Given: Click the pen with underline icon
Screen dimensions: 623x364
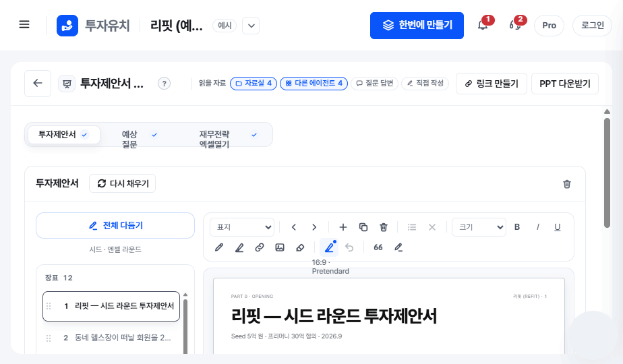Looking at the screenshot, I should pos(398,247).
